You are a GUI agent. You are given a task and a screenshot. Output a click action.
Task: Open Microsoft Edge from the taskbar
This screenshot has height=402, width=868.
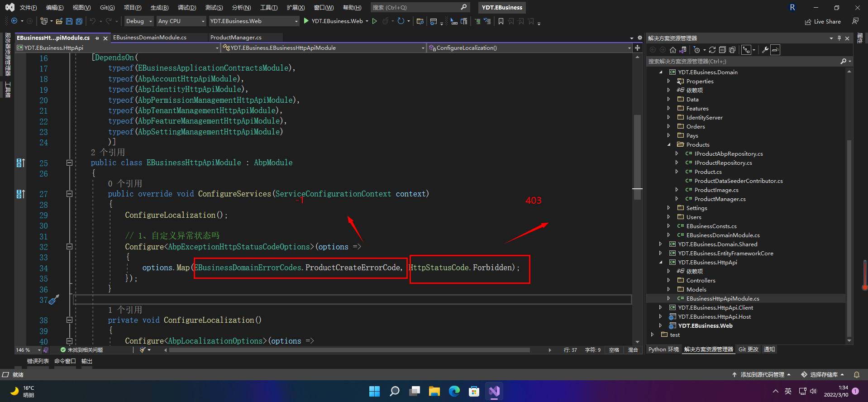click(x=454, y=391)
